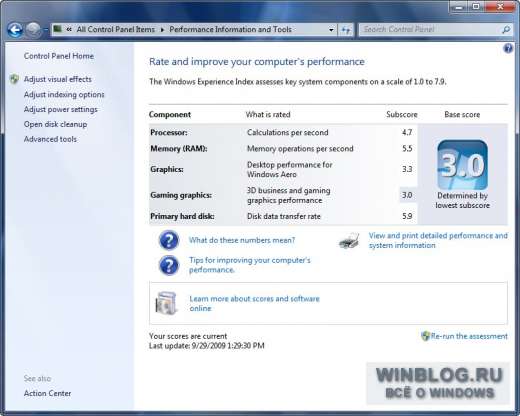520x416 pixels.
Task: Maximize the Control Panel window
Action: (477, 7)
